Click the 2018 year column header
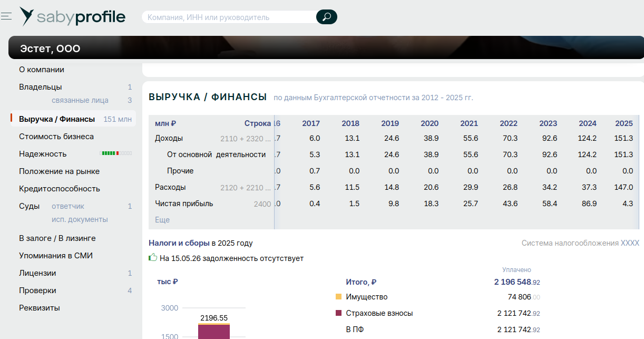Screen dimensions: 644x339 click(x=350, y=123)
